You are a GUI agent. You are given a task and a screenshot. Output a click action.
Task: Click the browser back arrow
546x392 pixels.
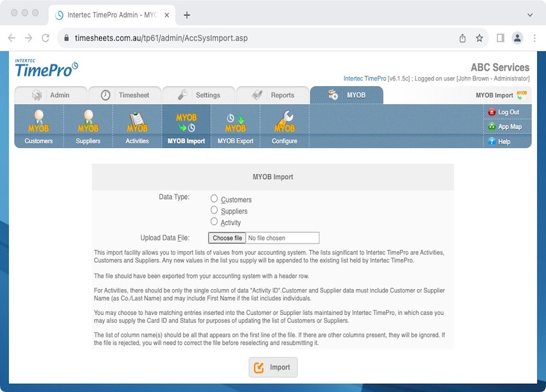point(12,38)
